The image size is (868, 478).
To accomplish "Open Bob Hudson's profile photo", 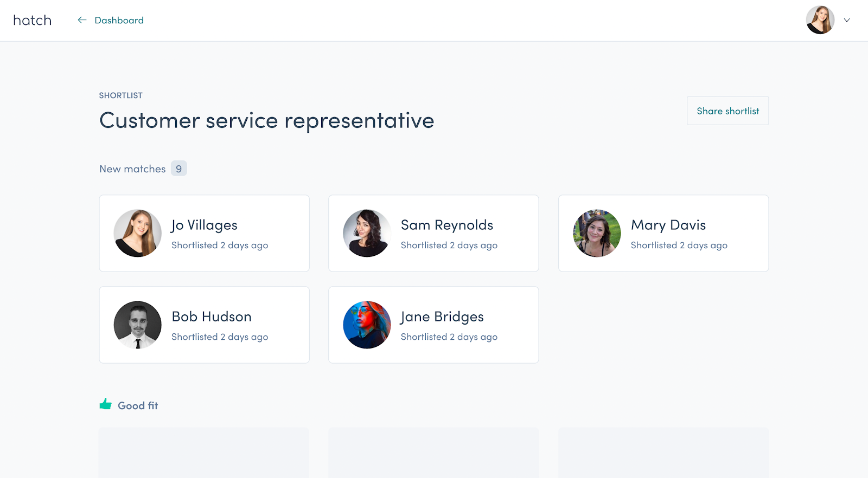I will click(138, 325).
